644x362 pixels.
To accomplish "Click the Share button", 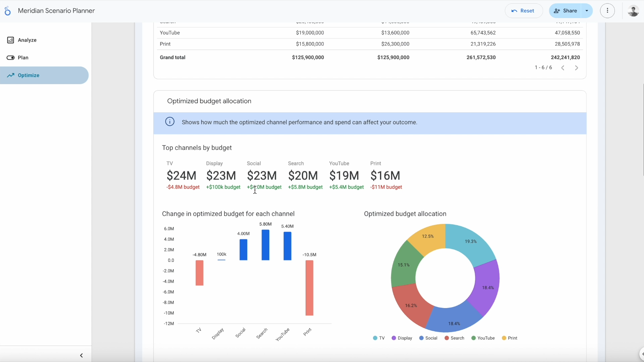I will point(566,11).
